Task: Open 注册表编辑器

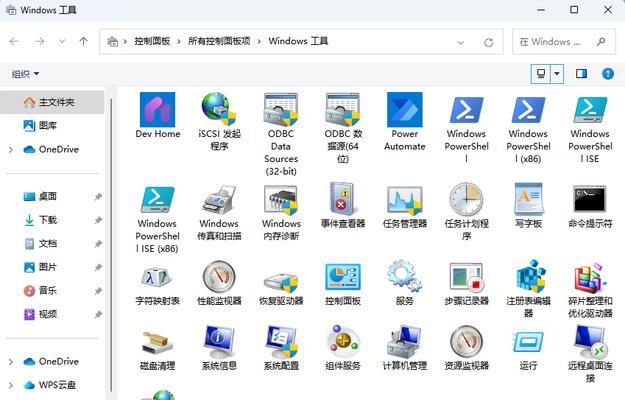Action: click(x=529, y=276)
